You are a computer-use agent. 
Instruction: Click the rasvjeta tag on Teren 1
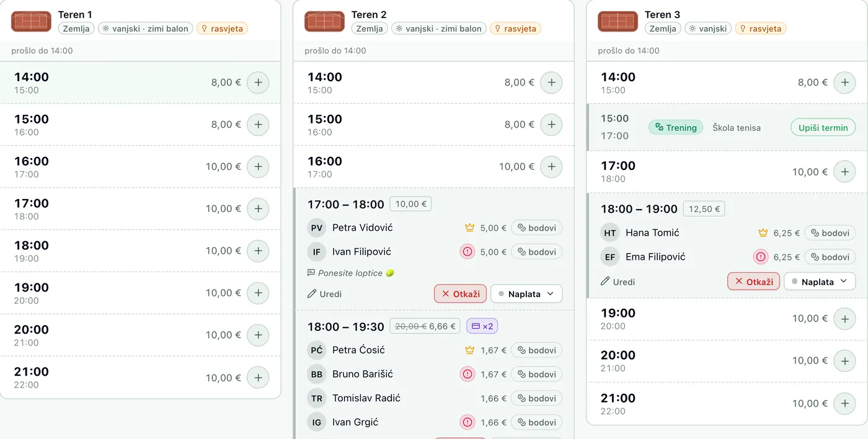coord(222,29)
